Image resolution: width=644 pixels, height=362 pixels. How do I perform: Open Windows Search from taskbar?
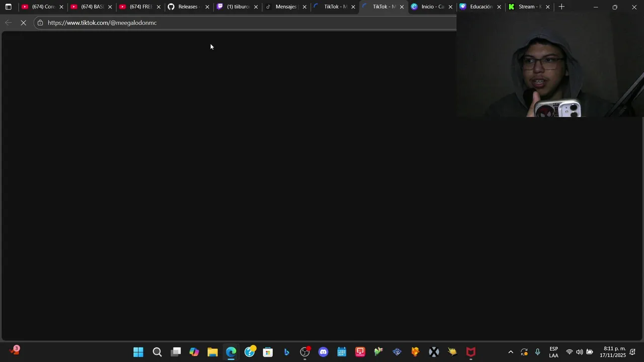[x=157, y=352]
